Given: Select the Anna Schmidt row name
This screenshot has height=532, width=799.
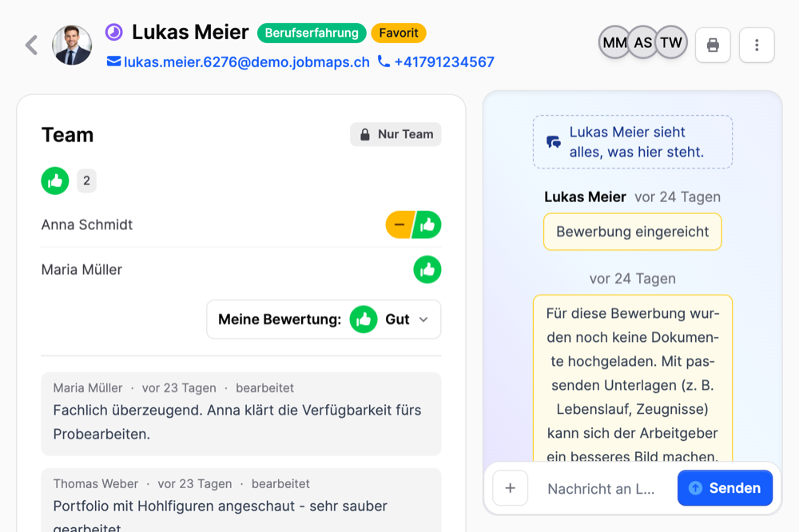Looking at the screenshot, I should click(86, 224).
